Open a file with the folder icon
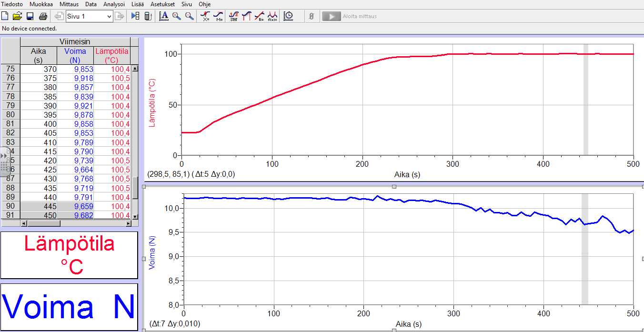The height and width of the screenshot is (332, 644). click(17, 16)
